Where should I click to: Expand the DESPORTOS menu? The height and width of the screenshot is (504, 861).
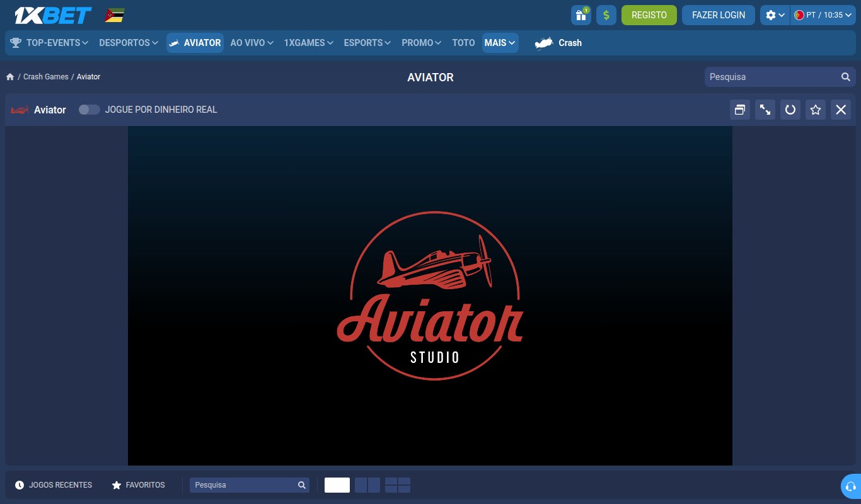click(x=129, y=43)
